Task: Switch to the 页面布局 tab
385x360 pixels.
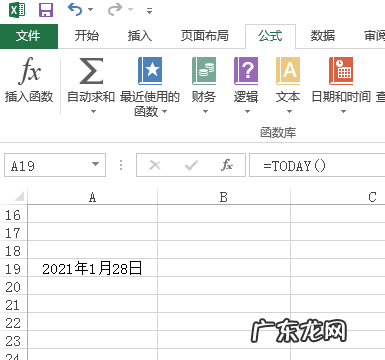Action: tap(205, 35)
